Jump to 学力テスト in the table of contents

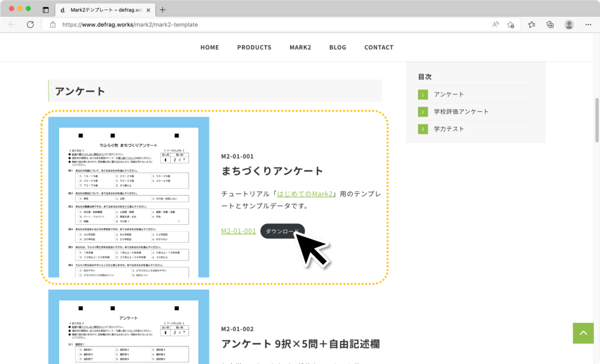pos(449,129)
